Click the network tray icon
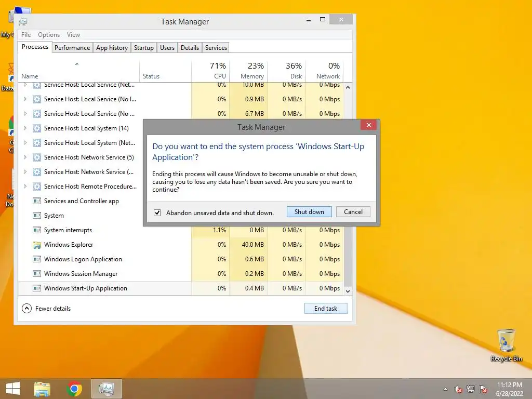This screenshot has height=399, width=532. [x=470, y=389]
